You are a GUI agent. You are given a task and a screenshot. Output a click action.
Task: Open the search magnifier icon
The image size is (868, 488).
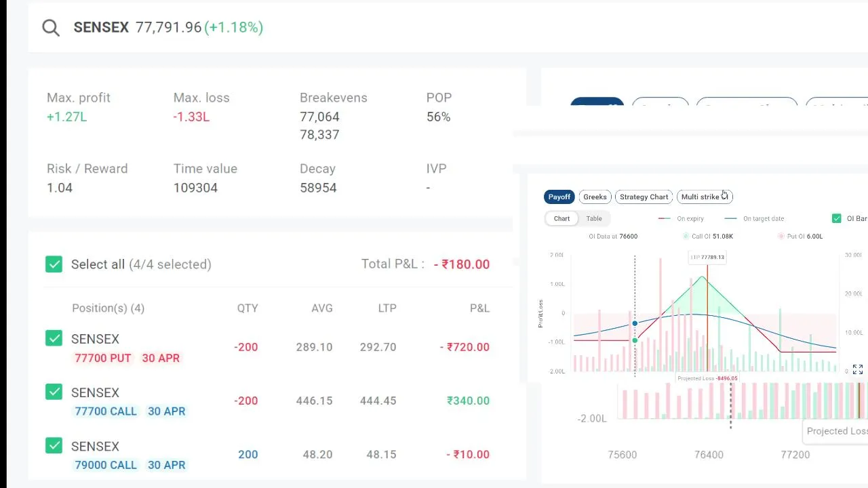[x=51, y=28]
